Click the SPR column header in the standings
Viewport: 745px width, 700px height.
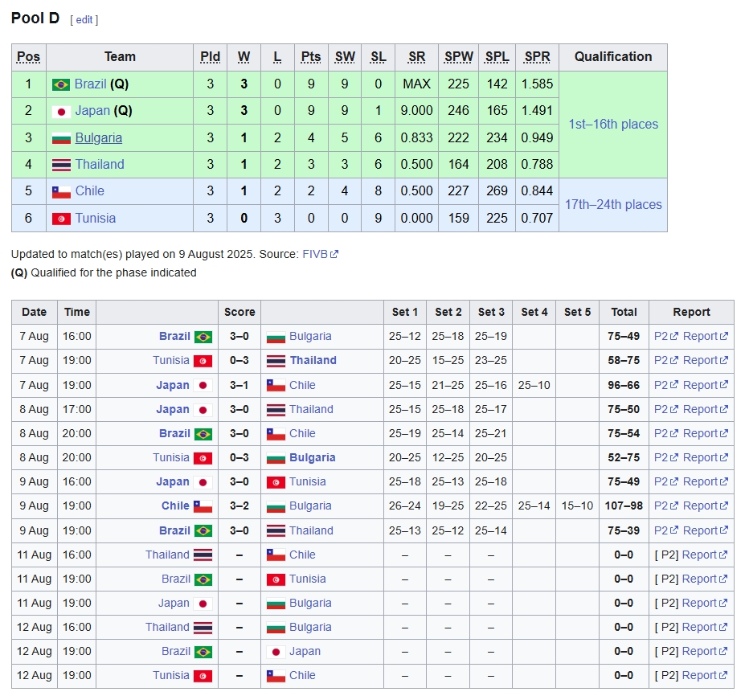pyautogui.click(x=537, y=57)
